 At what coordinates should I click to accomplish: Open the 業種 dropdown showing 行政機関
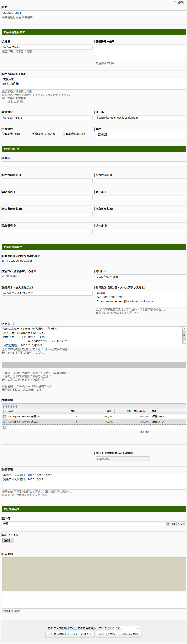click(141, 135)
